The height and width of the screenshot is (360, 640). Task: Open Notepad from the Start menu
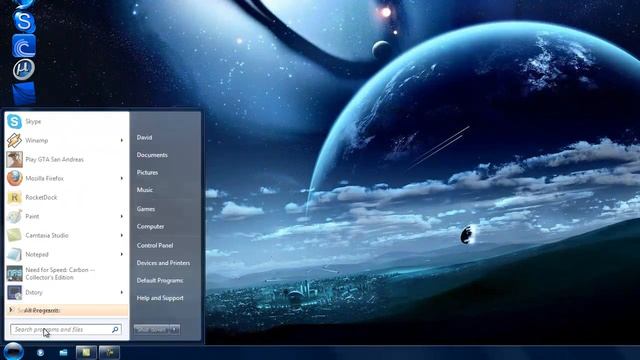click(x=66, y=254)
